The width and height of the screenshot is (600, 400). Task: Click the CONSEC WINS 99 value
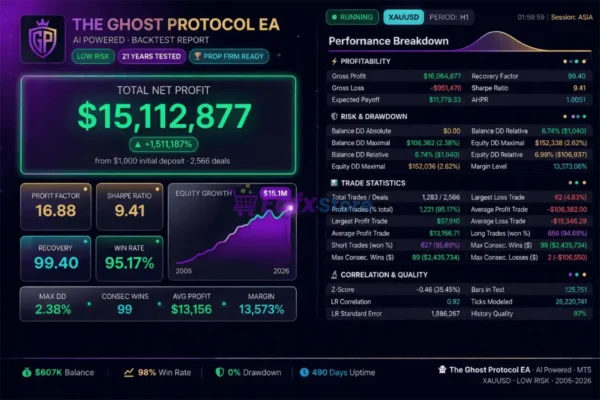coord(125,309)
